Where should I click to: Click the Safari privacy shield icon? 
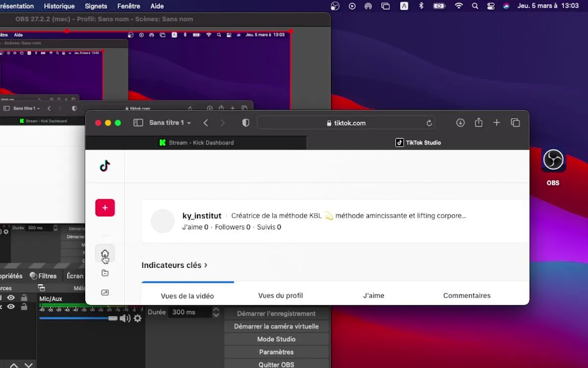click(x=246, y=123)
